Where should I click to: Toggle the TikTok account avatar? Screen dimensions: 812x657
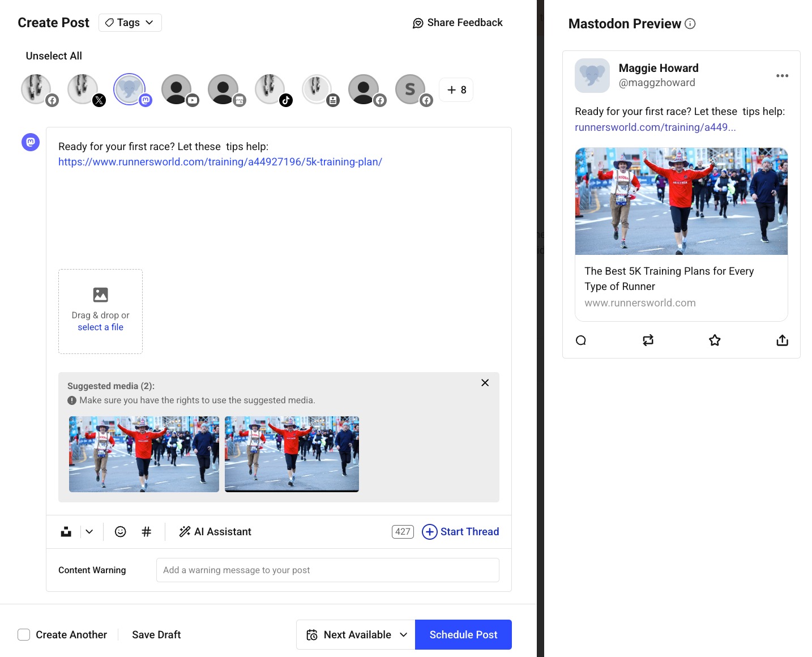(x=271, y=89)
